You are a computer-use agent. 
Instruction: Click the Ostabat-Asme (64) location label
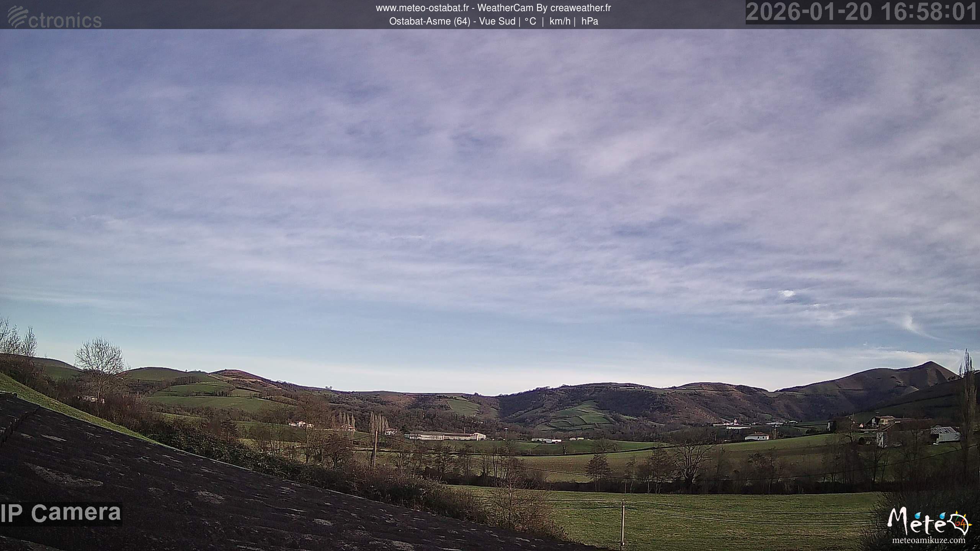[430, 21]
